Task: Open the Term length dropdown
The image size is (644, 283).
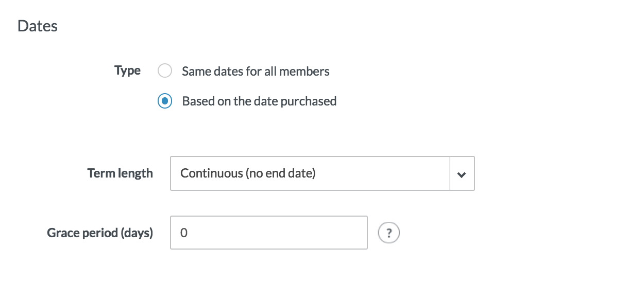Action: 322,174
